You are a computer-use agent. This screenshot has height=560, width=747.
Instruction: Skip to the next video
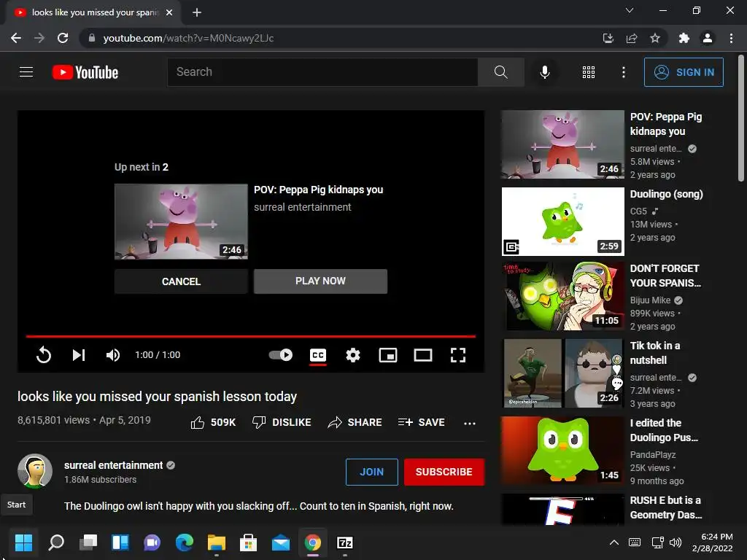(79, 355)
